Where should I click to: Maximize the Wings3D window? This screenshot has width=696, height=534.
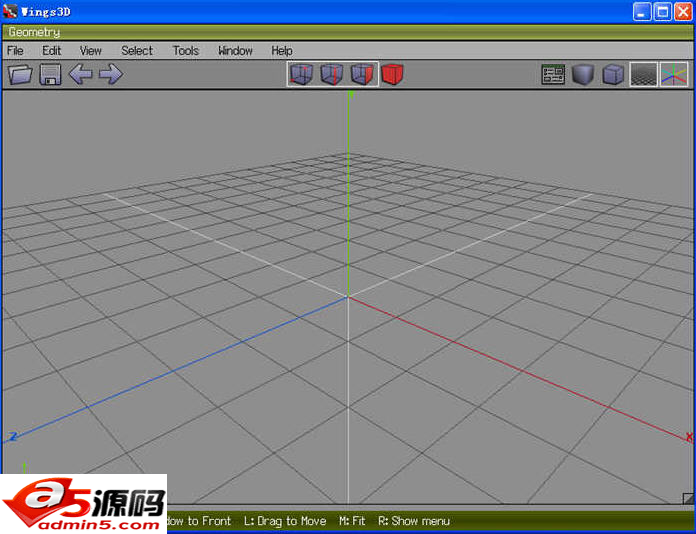[663, 12]
